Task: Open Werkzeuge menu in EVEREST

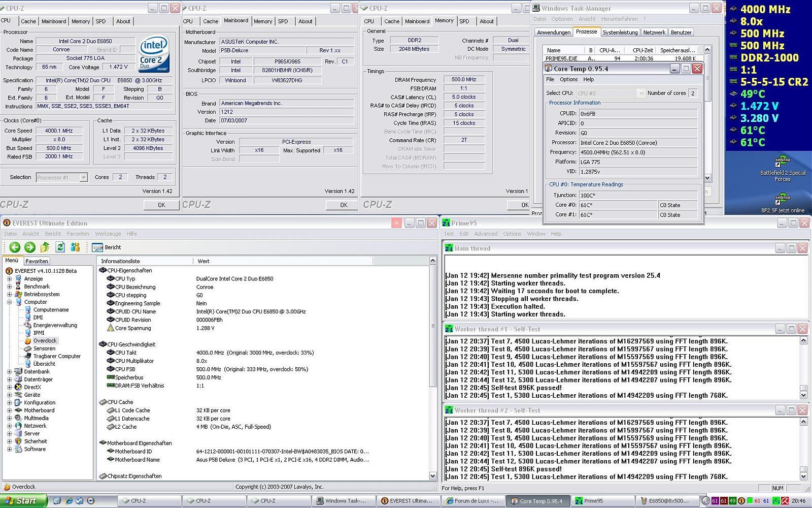Action: [108, 234]
